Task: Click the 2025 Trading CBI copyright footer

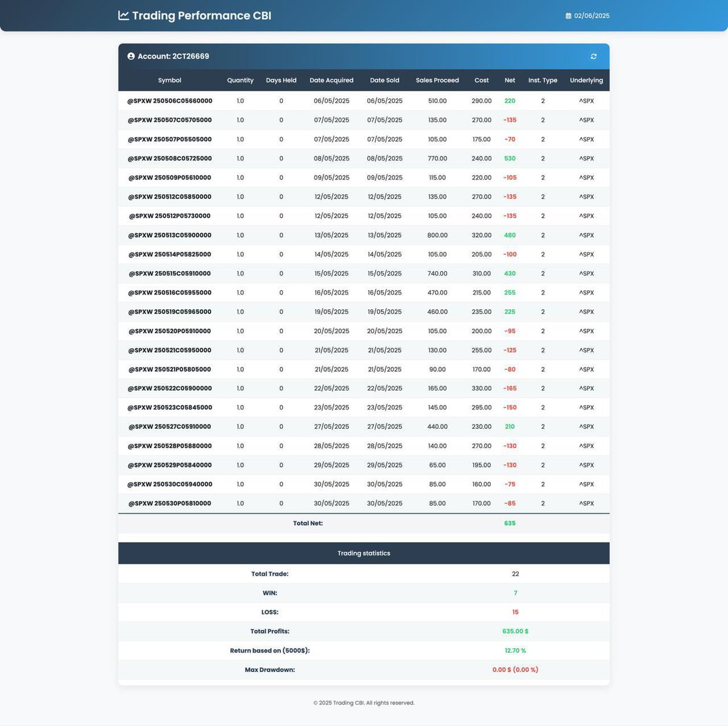Action: tap(364, 703)
